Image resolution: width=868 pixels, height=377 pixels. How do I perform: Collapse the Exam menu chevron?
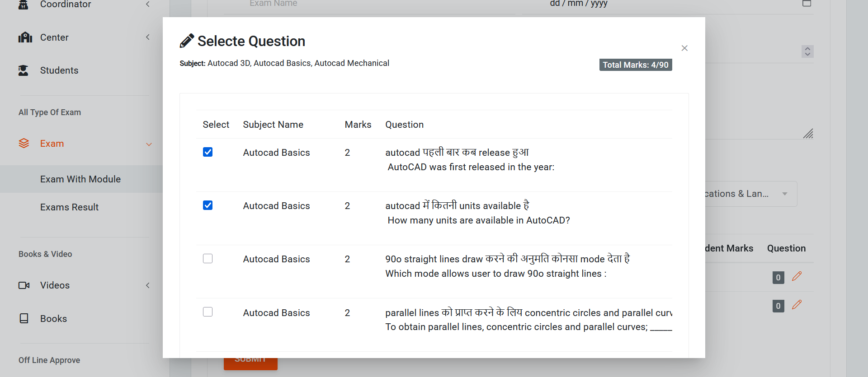[x=149, y=144]
